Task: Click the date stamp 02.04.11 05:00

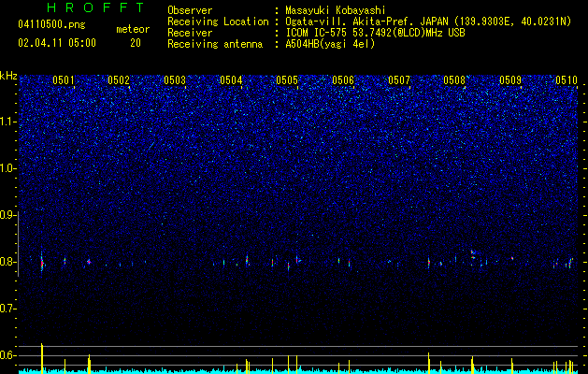Action: point(57,43)
